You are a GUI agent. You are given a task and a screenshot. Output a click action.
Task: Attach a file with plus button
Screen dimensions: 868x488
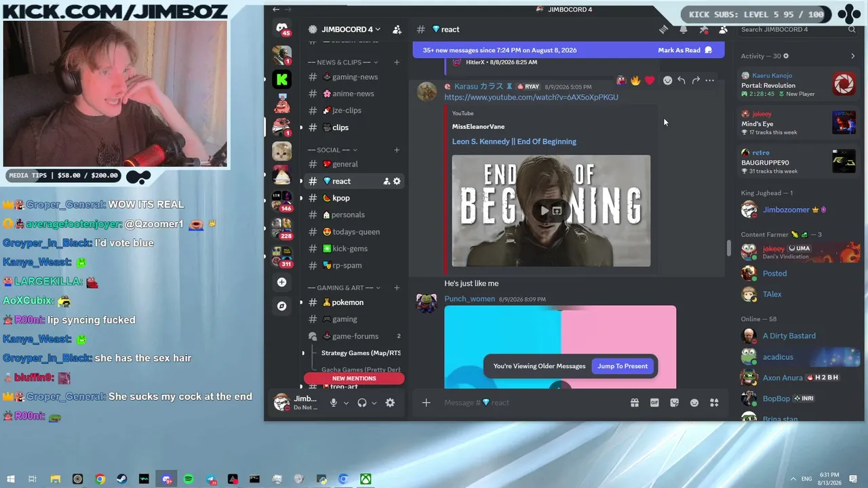[426, 403]
